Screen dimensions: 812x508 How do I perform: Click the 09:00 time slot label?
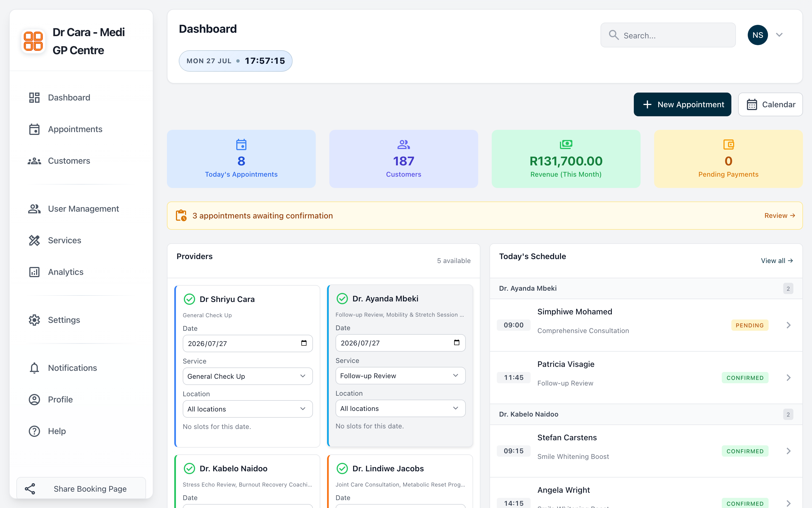513,325
